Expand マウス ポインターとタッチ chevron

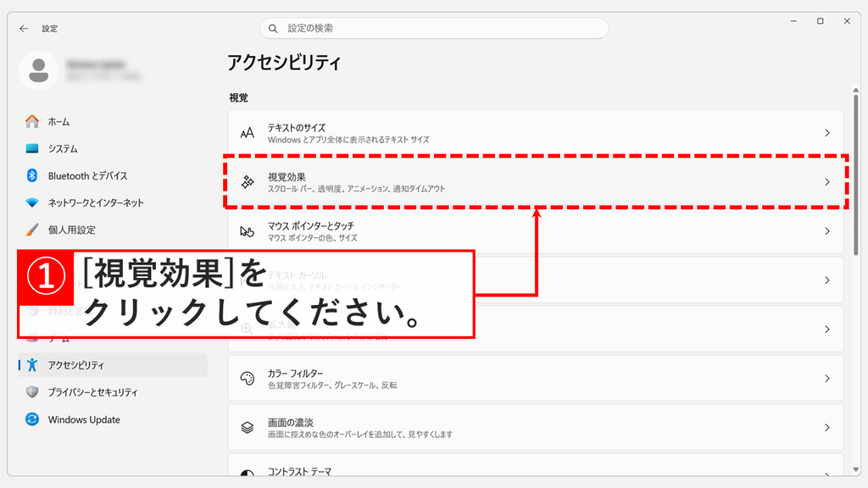click(x=827, y=231)
